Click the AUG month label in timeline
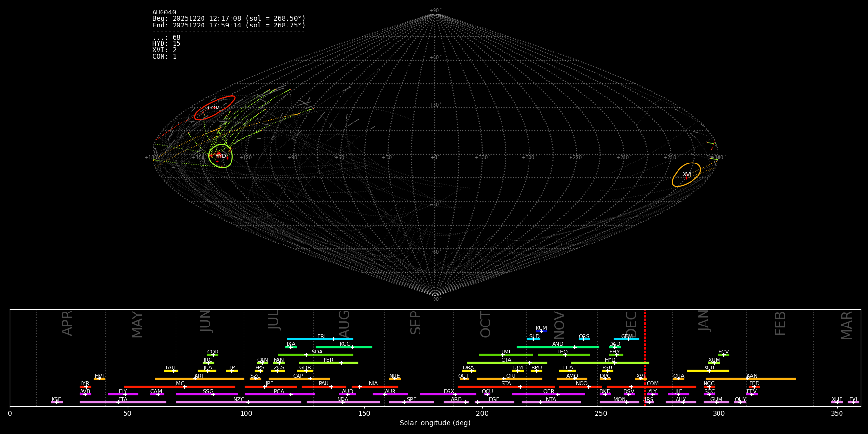The width and height of the screenshot is (868, 434). (344, 324)
